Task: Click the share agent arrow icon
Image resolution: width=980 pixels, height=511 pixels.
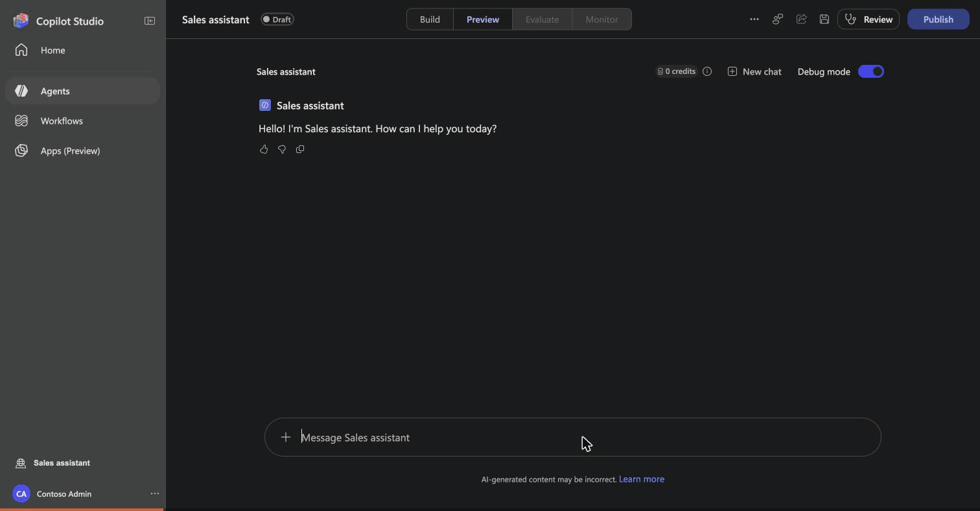Action: [801, 19]
